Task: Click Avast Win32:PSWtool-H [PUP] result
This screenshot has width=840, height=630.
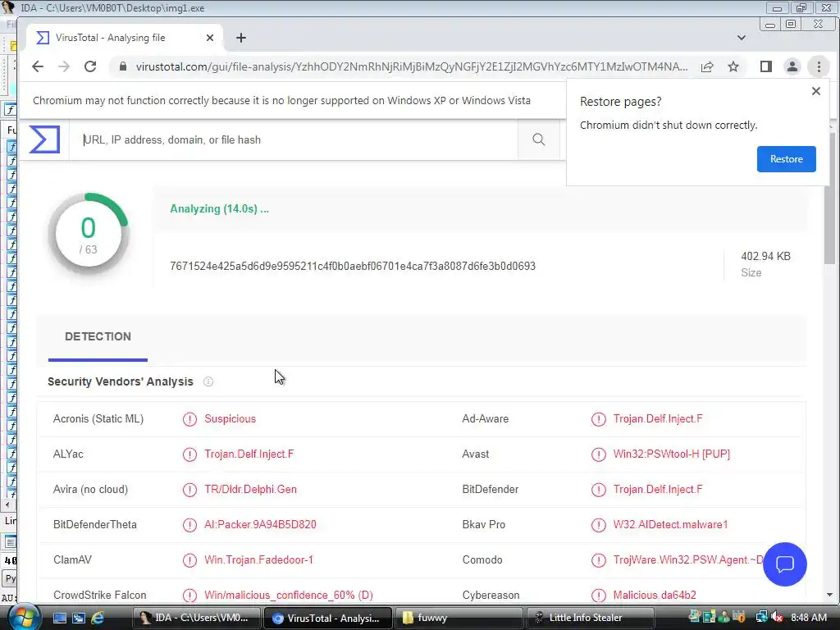Action: tap(672, 454)
